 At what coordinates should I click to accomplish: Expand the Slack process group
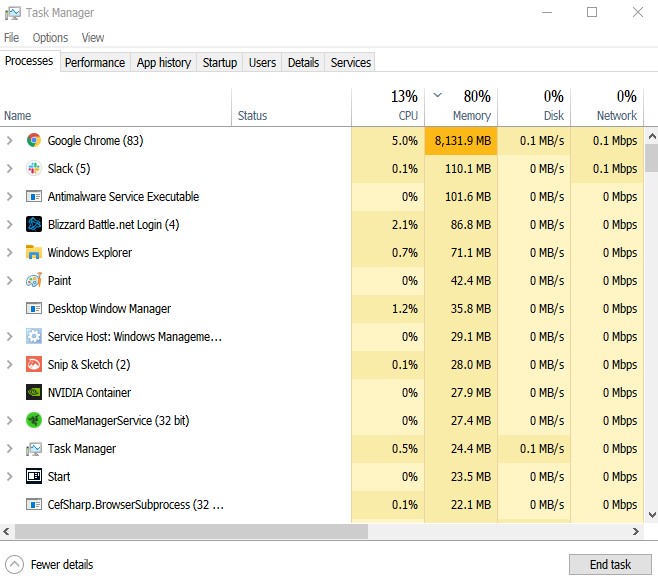(10, 169)
